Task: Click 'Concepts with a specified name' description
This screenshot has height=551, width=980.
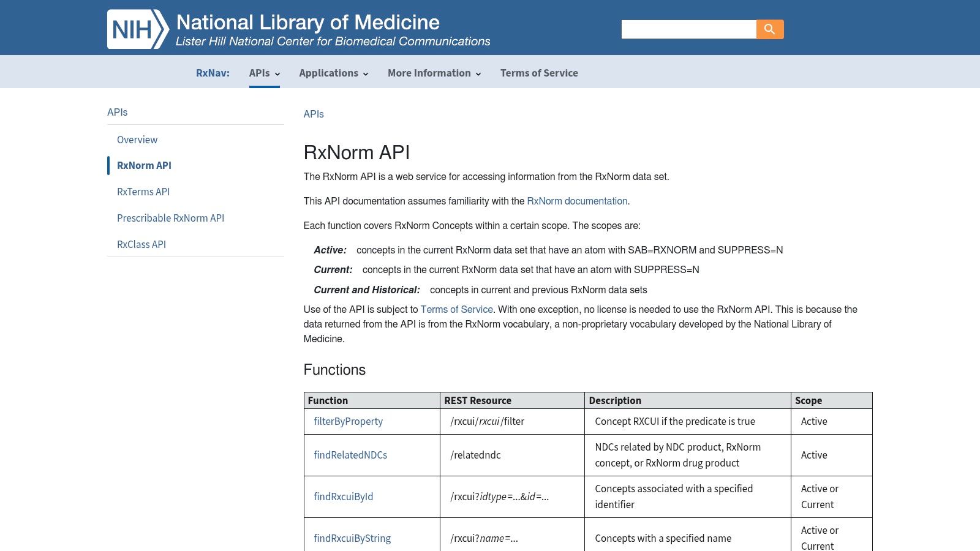Action: coord(663,538)
